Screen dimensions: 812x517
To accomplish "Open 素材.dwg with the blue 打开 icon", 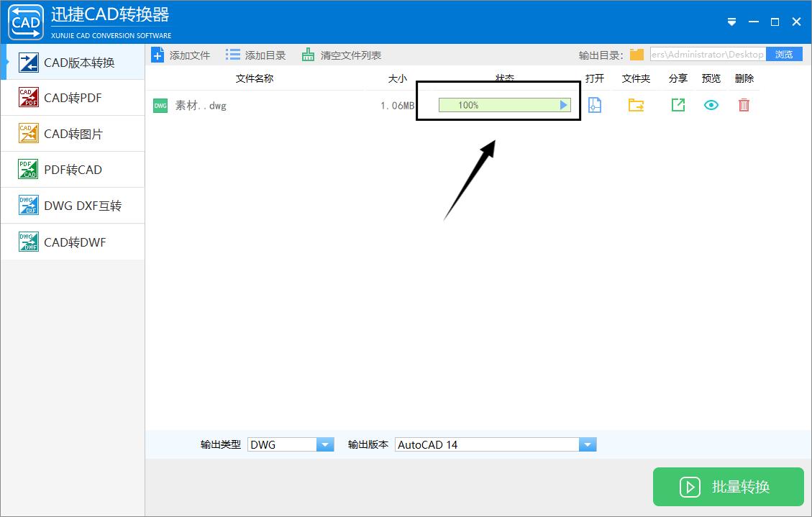I will pos(595,105).
